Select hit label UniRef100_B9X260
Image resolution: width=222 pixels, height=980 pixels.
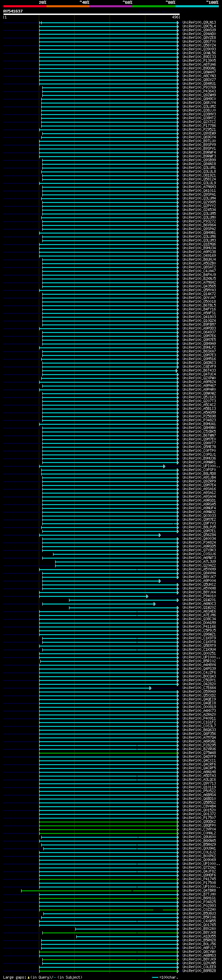coord(199,929)
